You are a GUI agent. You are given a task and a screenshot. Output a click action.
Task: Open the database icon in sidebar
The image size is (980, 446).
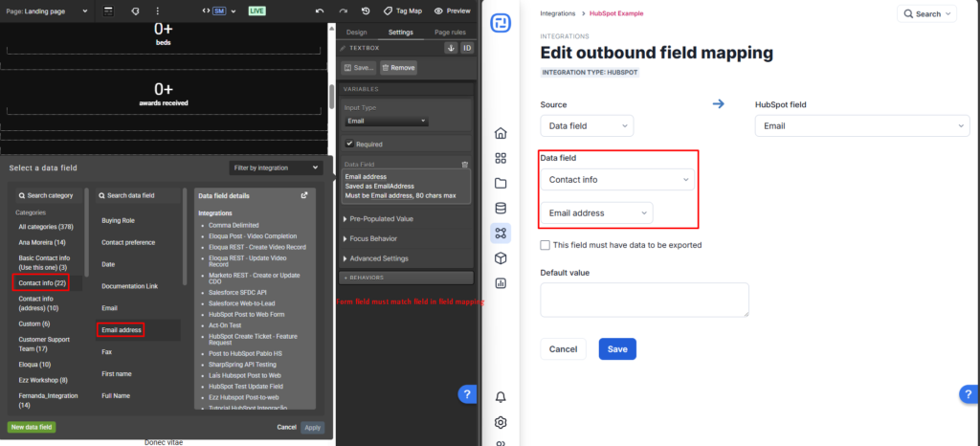[500, 208]
